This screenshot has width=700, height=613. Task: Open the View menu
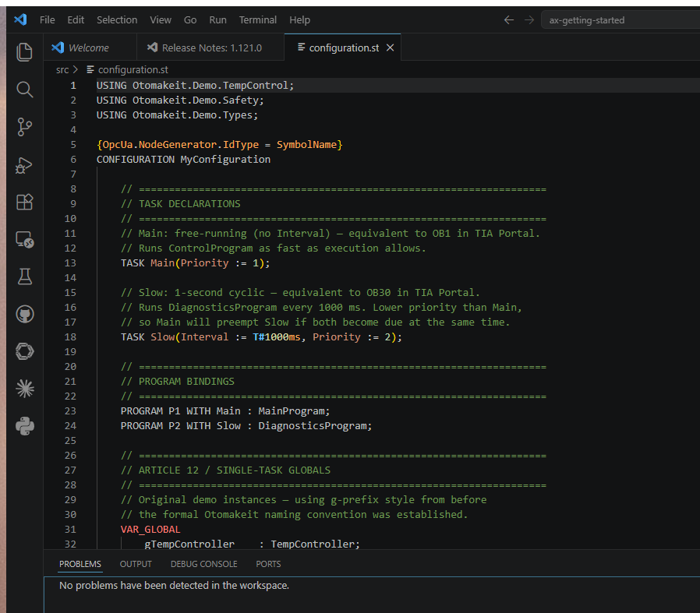click(161, 20)
